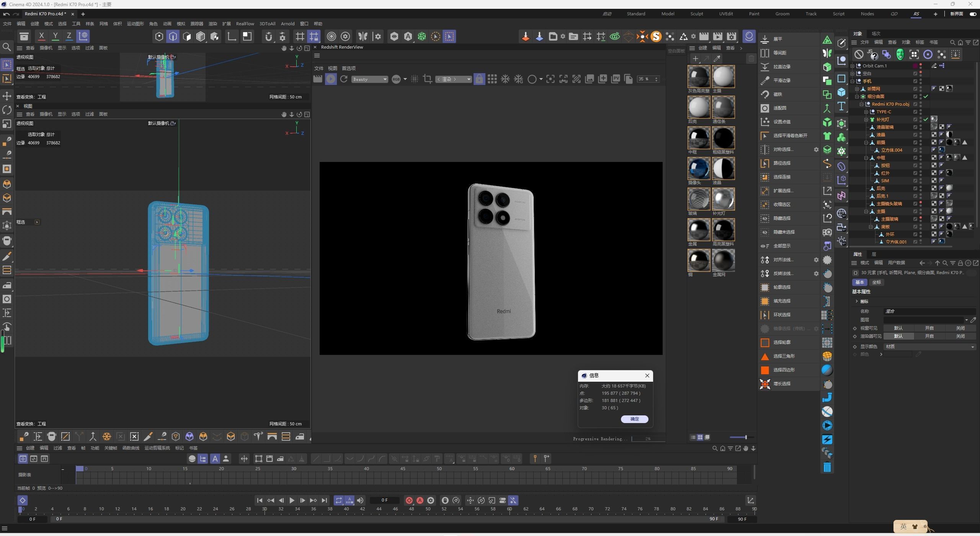Click 确定 in the 信息 dialog
This screenshot has height=536, width=980.
(x=634, y=419)
